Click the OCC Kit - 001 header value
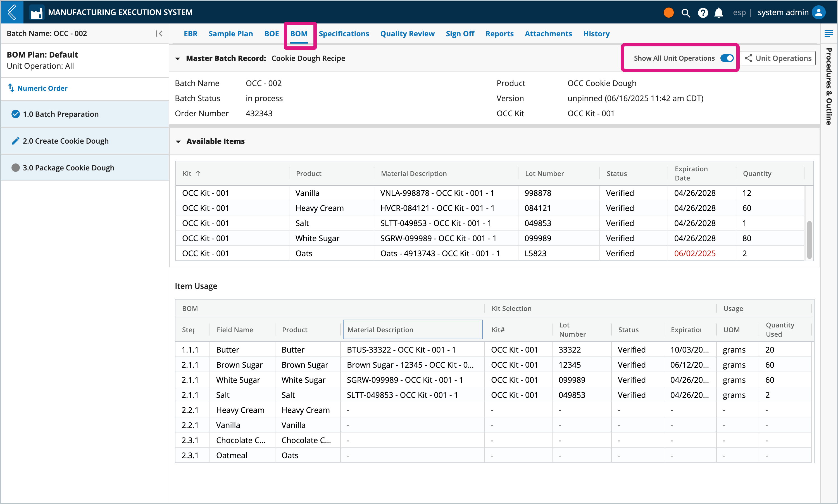The height and width of the screenshot is (504, 838). coord(591,113)
